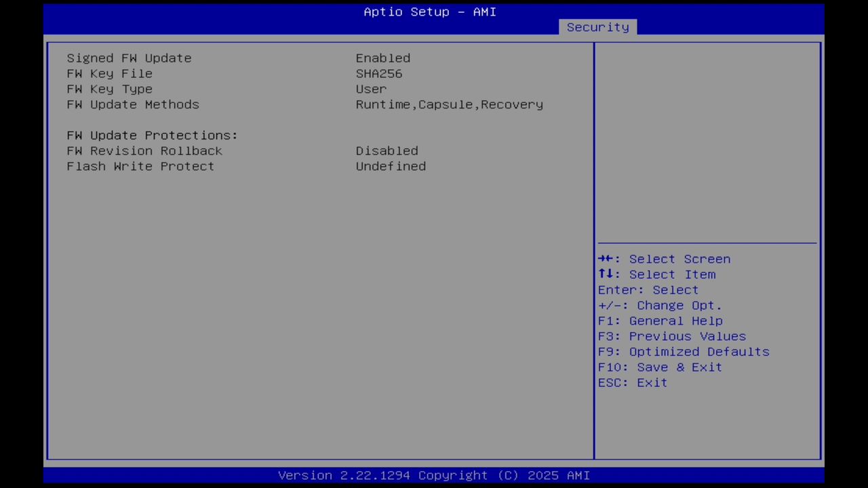Open the Signed FW Update Enabled value

tap(382, 58)
